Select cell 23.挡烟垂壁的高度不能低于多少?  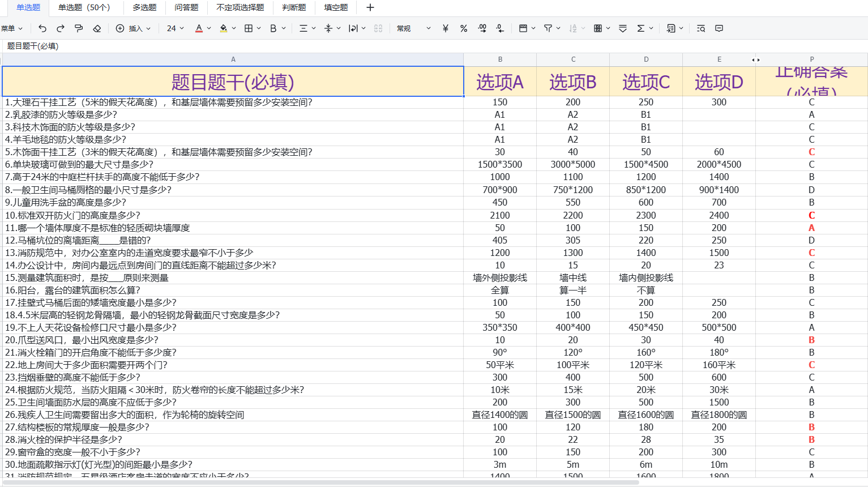(x=233, y=377)
